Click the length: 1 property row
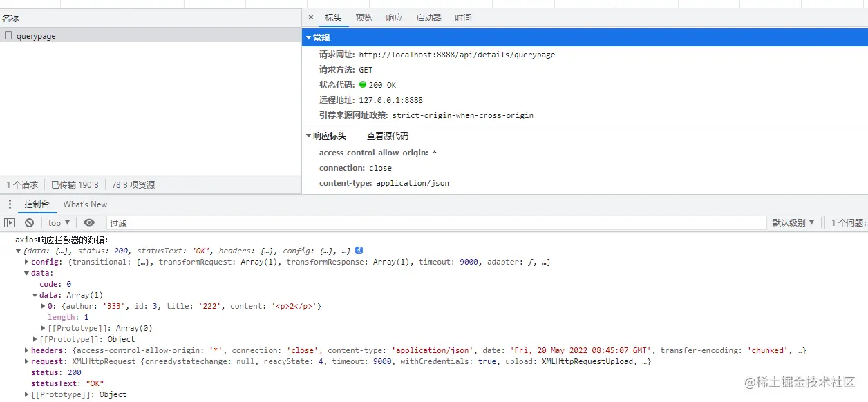 68,317
